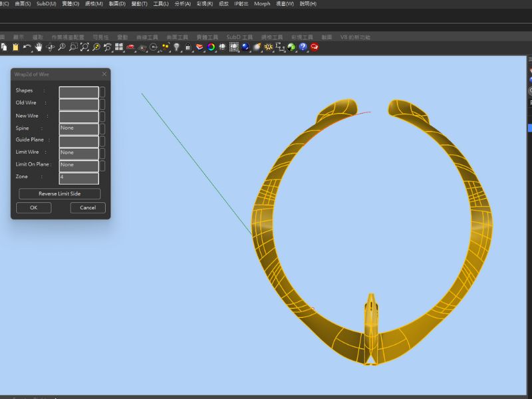Click the Zone value input field

point(78,178)
